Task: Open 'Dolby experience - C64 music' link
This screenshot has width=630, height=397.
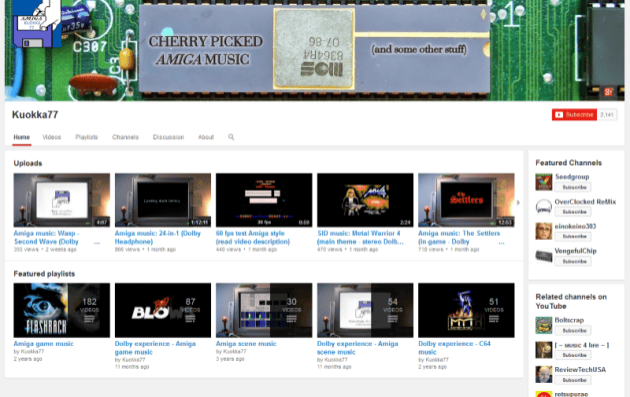Action: [454, 348]
